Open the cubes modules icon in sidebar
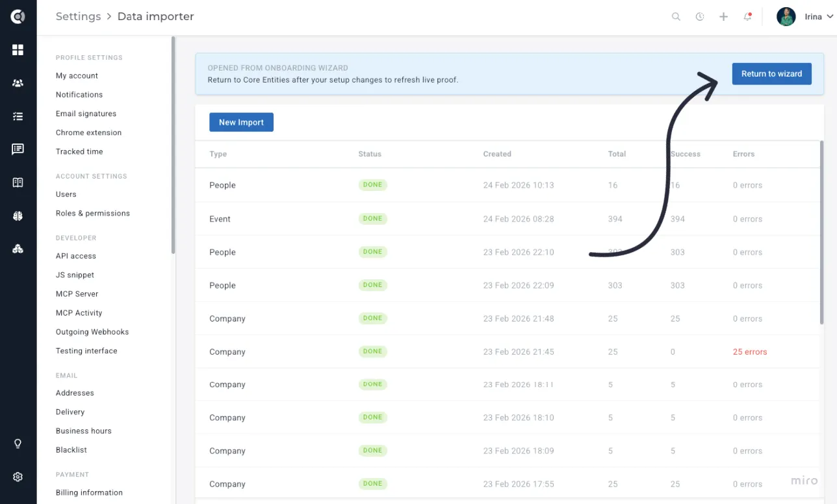Viewport: 837px width, 504px height. (x=18, y=249)
